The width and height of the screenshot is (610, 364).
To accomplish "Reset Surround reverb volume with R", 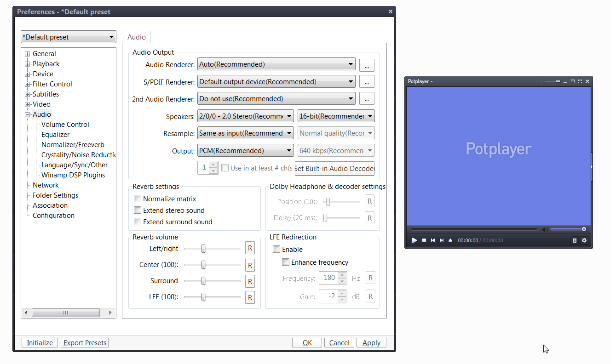I will click(250, 281).
